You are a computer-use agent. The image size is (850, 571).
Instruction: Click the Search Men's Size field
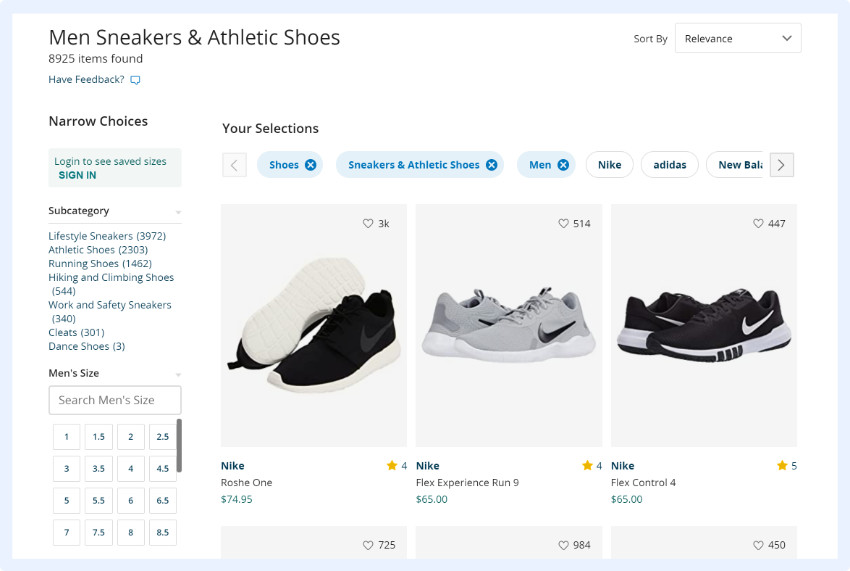[x=114, y=400]
